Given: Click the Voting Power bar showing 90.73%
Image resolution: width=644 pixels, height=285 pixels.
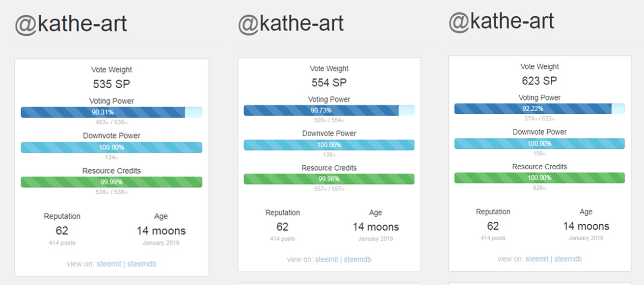Looking at the screenshot, I should coord(329,110).
